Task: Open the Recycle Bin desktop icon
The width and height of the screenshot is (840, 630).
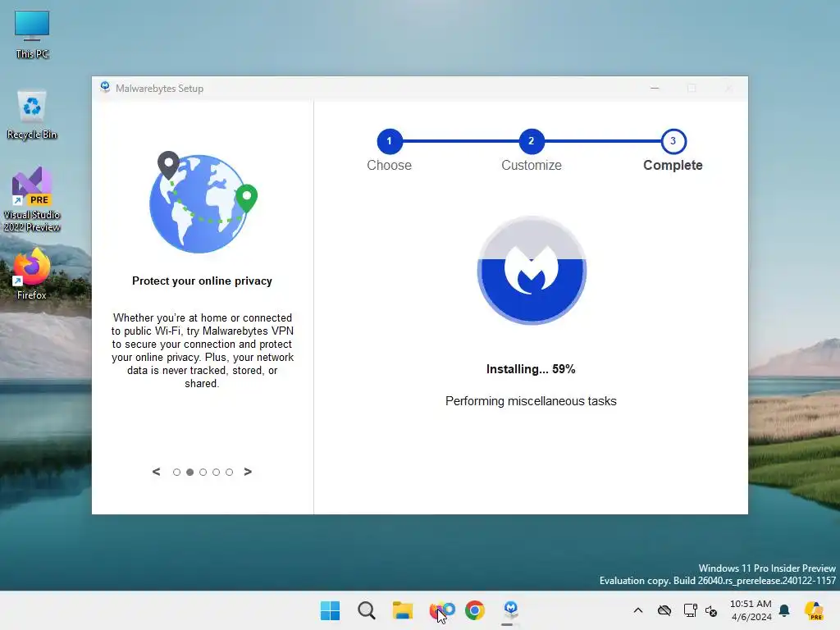Action: [32, 115]
